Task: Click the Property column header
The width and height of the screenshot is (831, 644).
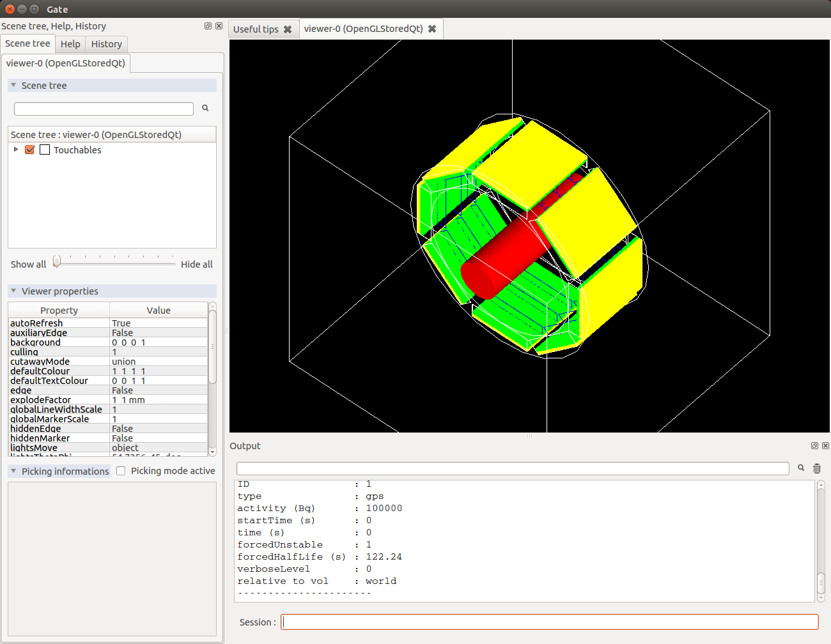Action: [59, 310]
